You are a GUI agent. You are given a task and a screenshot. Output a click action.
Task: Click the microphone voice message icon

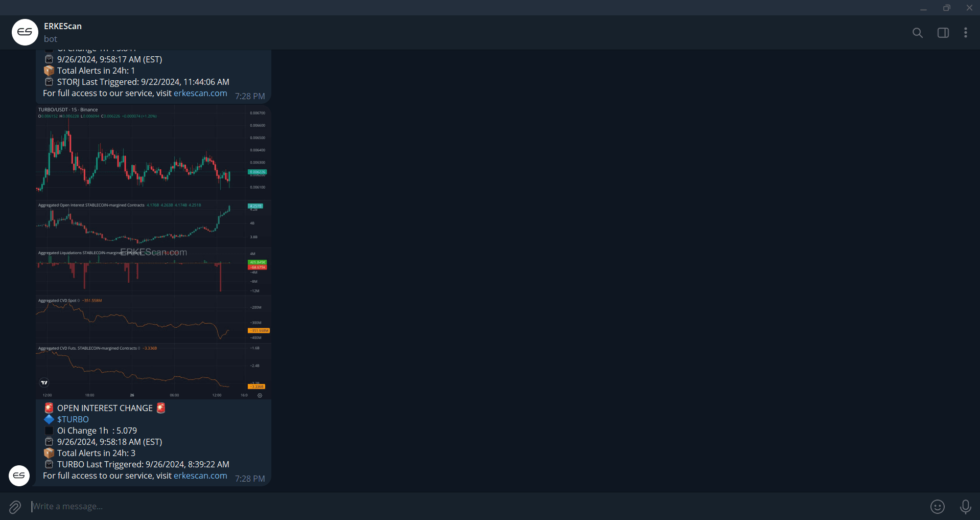[x=966, y=507]
